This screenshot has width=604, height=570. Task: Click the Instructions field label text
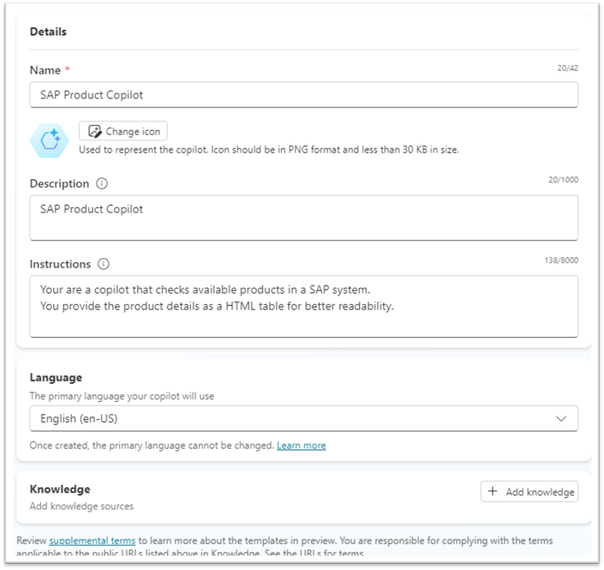[x=60, y=264]
